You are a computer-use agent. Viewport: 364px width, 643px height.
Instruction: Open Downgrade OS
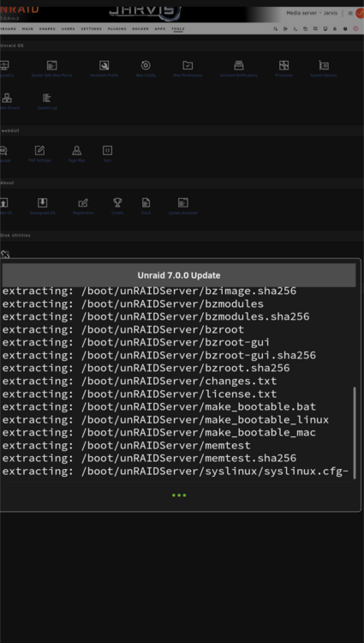coord(43,207)
